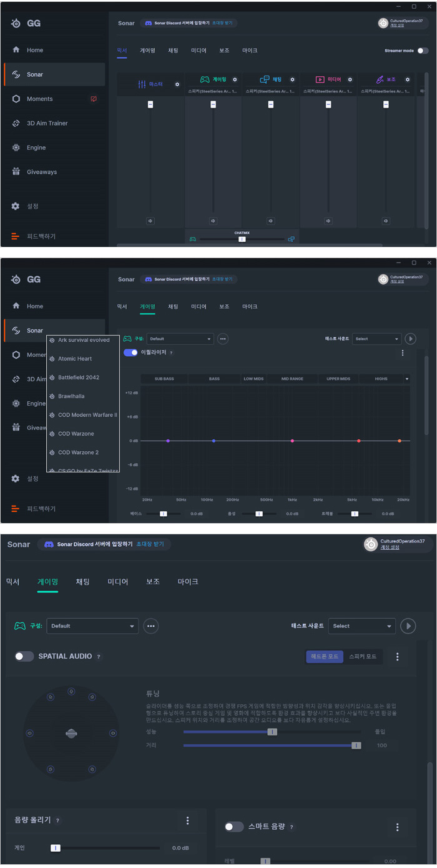Click the 이퀄라이저 help question mark icon

(171, 353)
